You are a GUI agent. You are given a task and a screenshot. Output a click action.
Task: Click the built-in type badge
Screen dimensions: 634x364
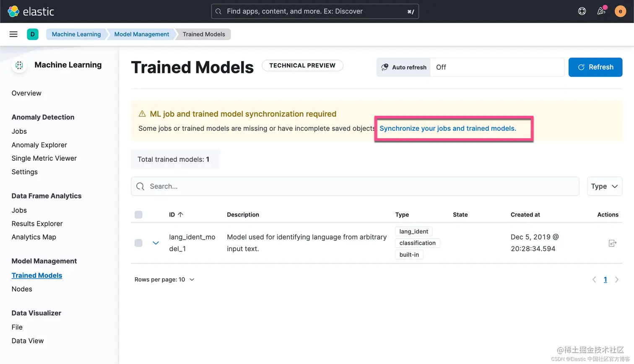pos(409,255)
